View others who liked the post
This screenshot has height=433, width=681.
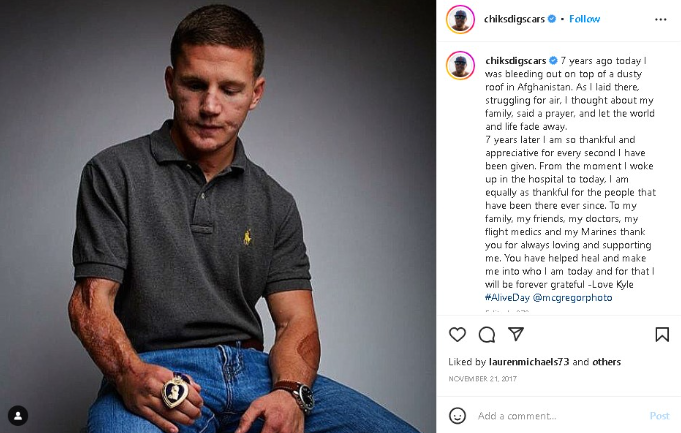606,362
